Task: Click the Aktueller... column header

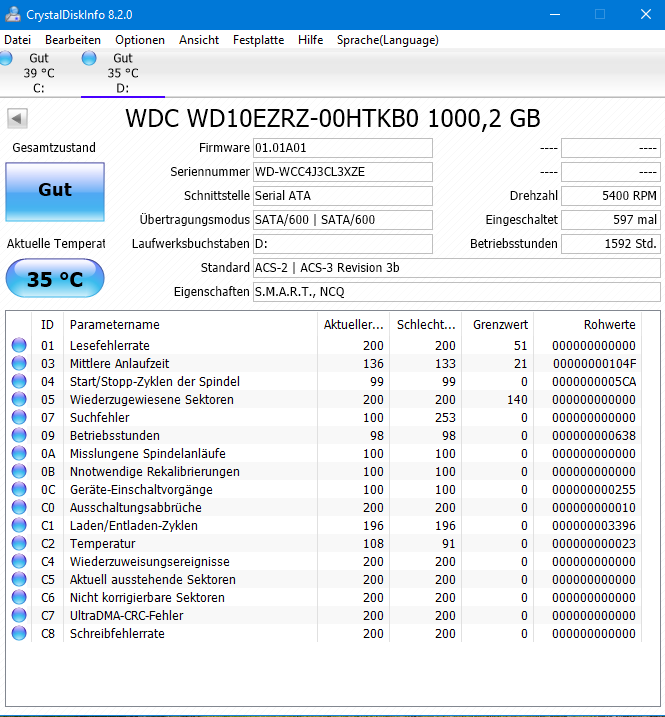Action: click(353, 325)
